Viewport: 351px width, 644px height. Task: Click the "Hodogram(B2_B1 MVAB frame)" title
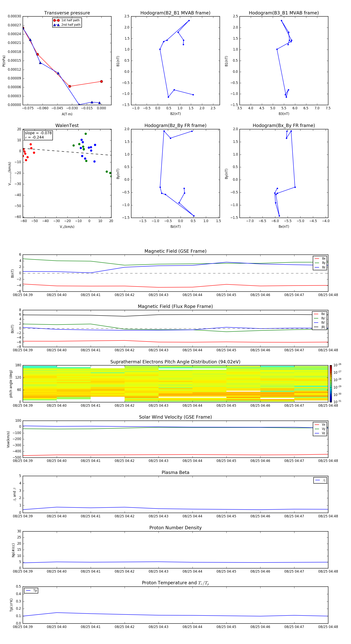[x=175, y=13]
